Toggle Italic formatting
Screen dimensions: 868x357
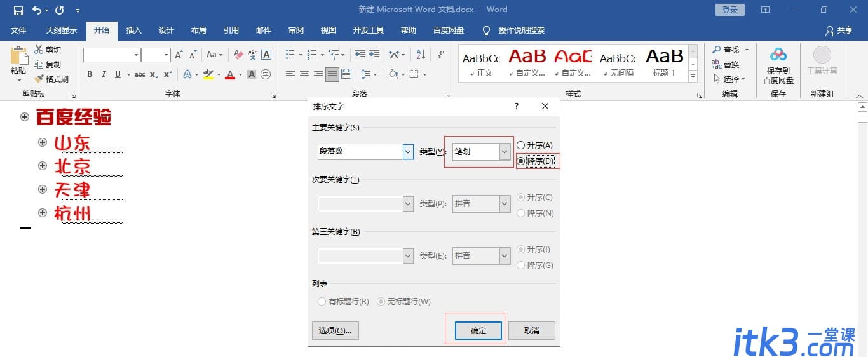coord(104,74)
